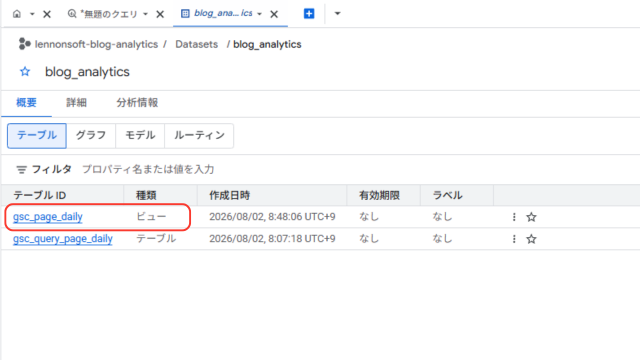The height and width of the screenshot is (360, 640).
Task: Click the フィルタ icon
Action: (21, 169)
